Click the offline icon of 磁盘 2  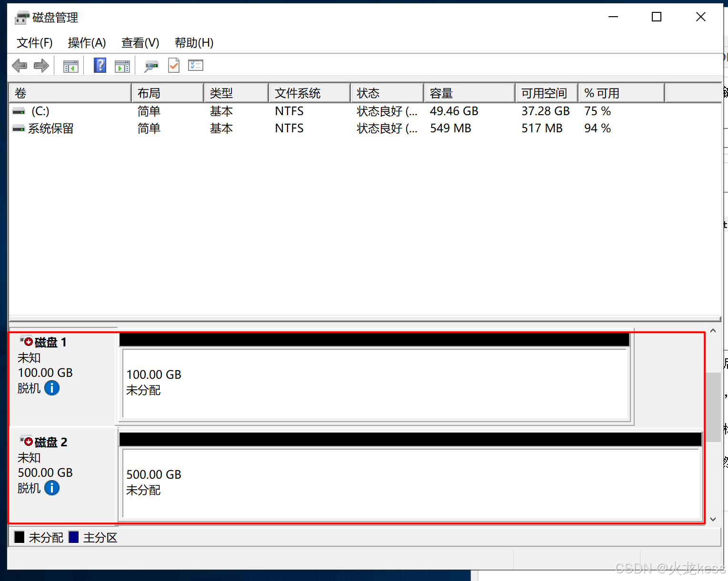pyautogui.click(x=27, y=441)
